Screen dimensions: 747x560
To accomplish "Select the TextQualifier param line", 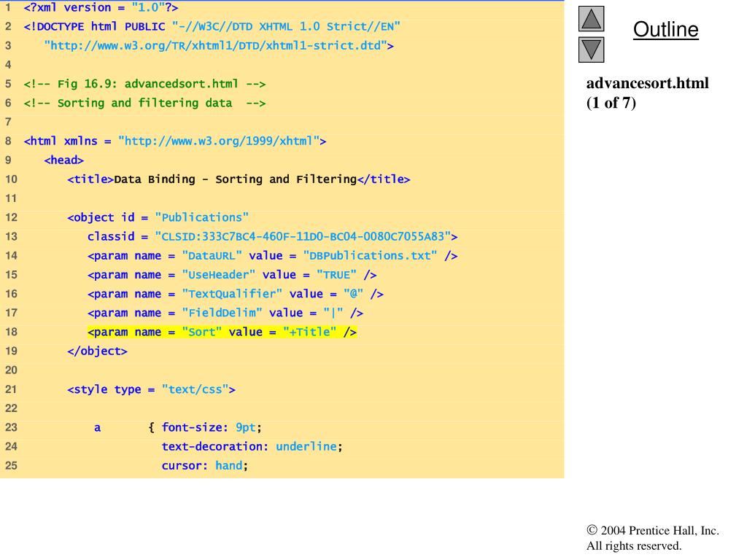I will coord(236,294).
